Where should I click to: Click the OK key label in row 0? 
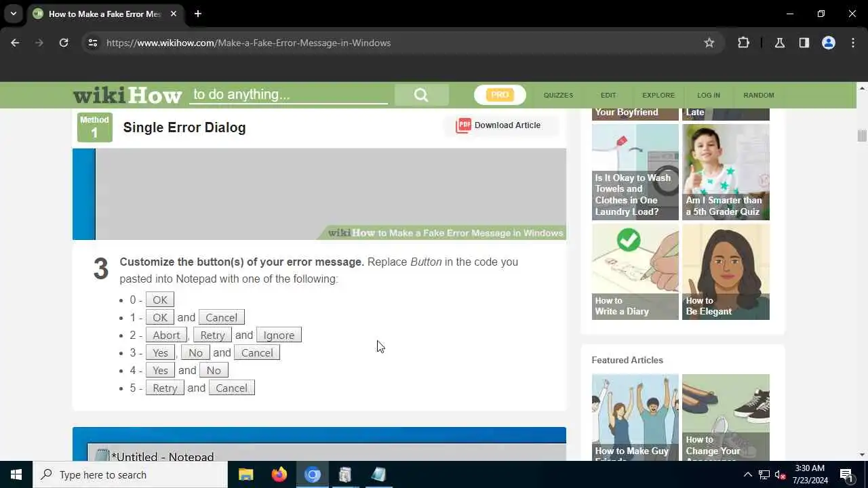tap(160, 300)
